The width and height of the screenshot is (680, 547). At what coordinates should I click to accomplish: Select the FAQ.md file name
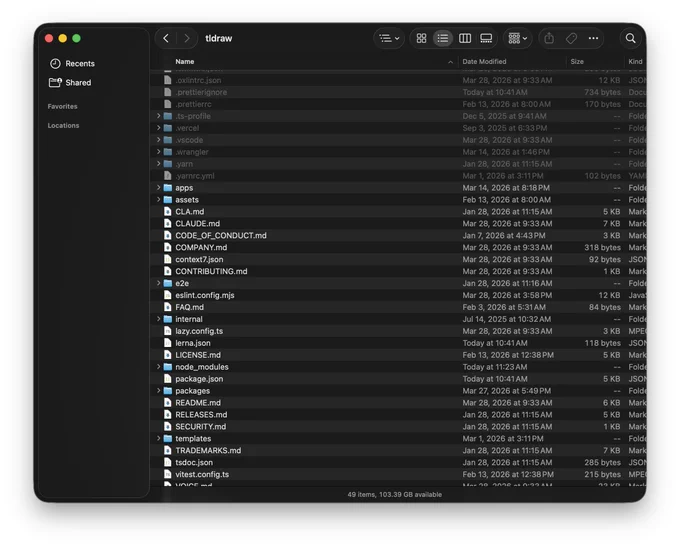[x=190, y=307]
